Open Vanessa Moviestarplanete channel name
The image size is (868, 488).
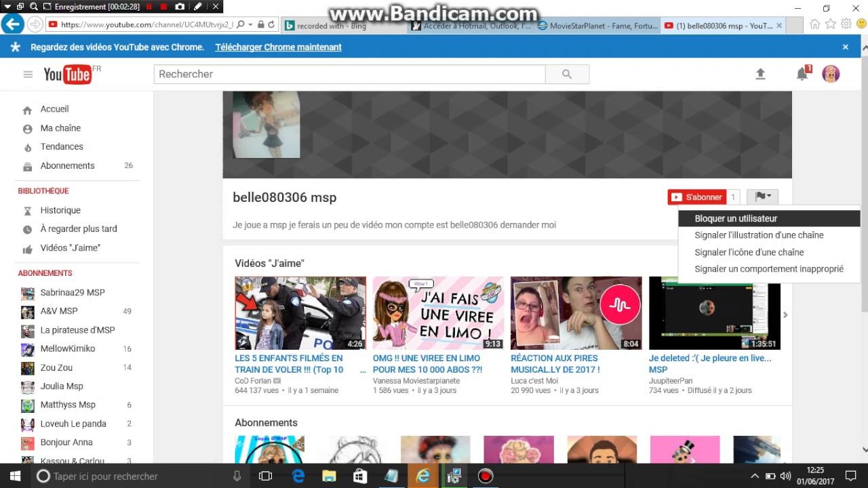(x=416, y=381)
